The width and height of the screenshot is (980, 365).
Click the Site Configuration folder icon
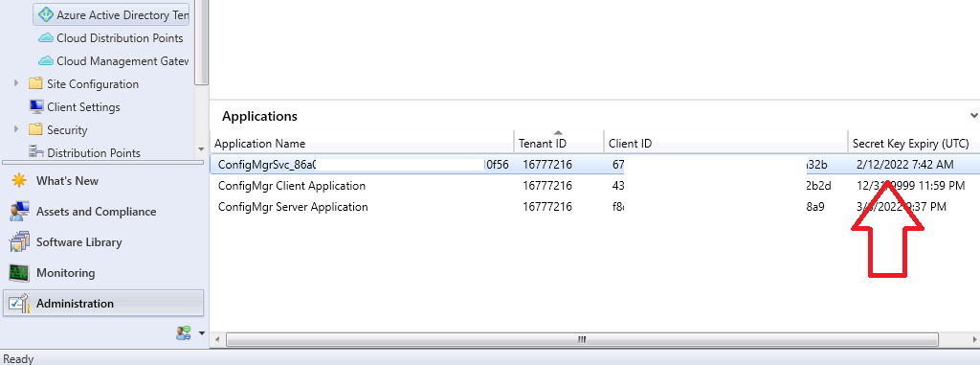click(35, 84)
